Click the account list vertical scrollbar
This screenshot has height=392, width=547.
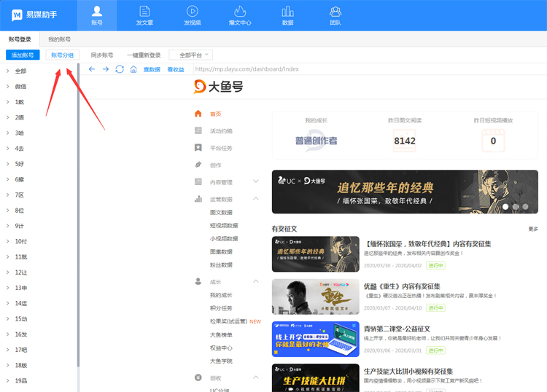(x=79, y=214)
